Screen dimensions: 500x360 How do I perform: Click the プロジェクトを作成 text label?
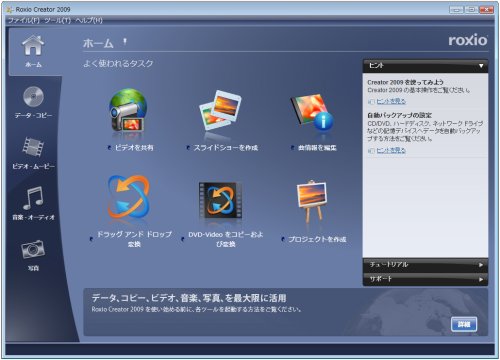click(x=317, y=239)
